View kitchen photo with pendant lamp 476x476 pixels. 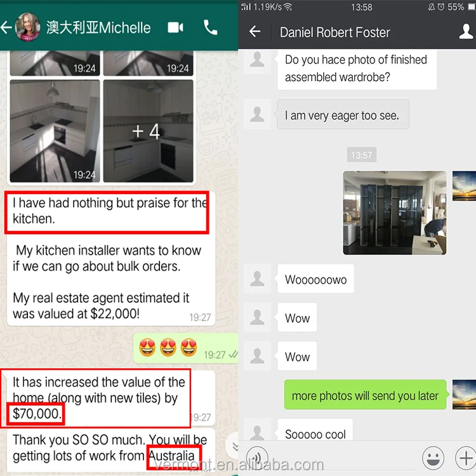55,131
